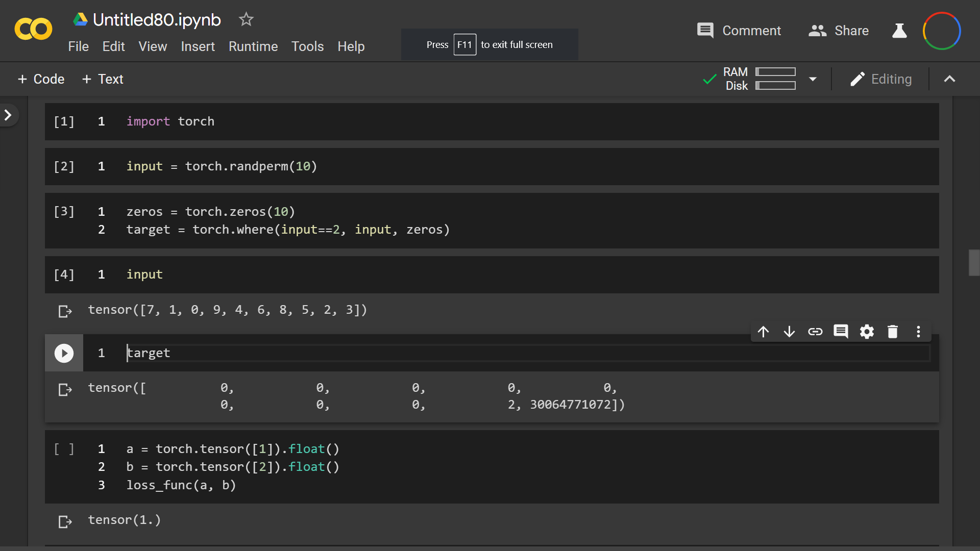This screenshot has width=980, height=551.
Task: Add a new Code cell
Action: pyautogui.click(x=41, y=79)
